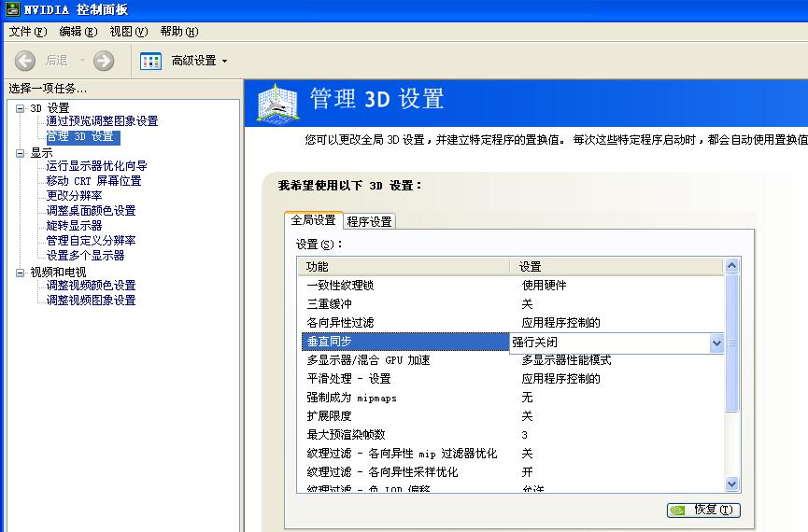Click the 多显示器性能模式 value
Viewport: 808px width, 532px height.
[x=566, y=360]
